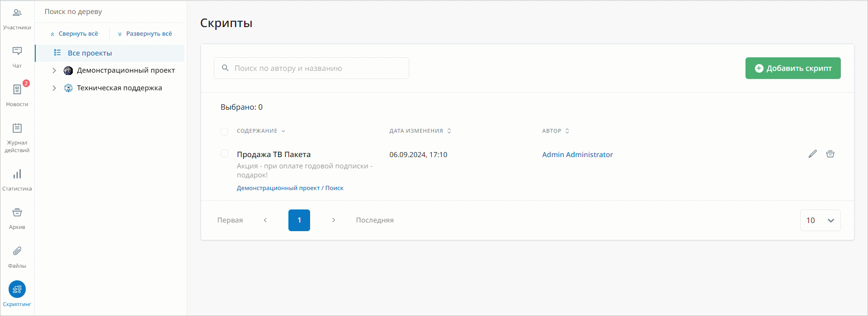Open the Продажа ТВ Пакета script title
The image size is (868, 316).
coord(274,154)
